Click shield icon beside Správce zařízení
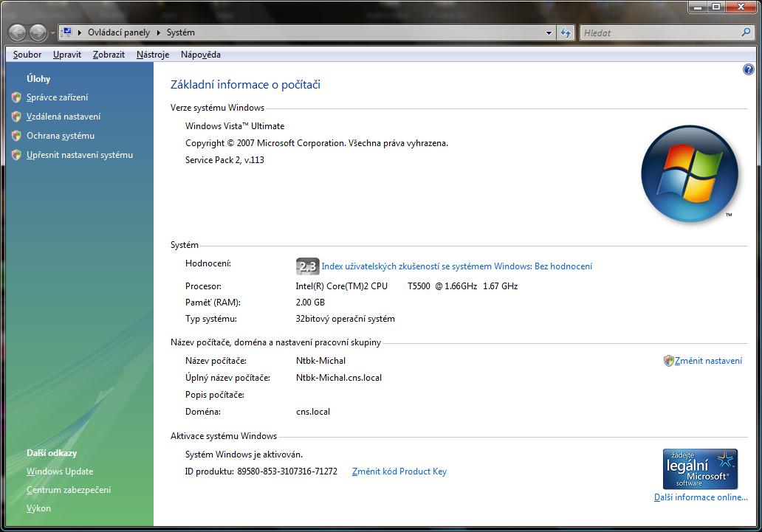The width and height of the screenshot is (762, 532). coord(16,97)
